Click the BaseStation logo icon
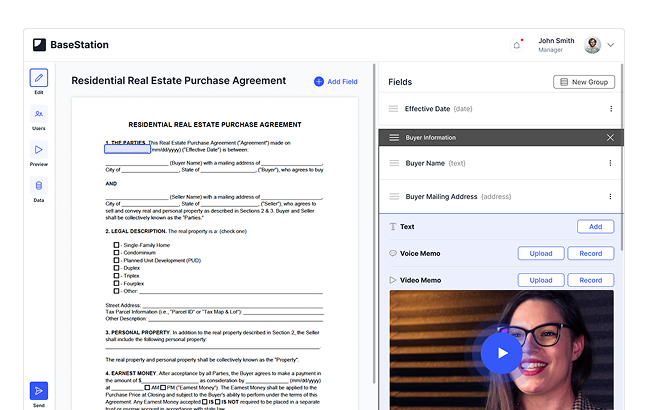Viewport: 648px width, 410px height. (39, 45)
